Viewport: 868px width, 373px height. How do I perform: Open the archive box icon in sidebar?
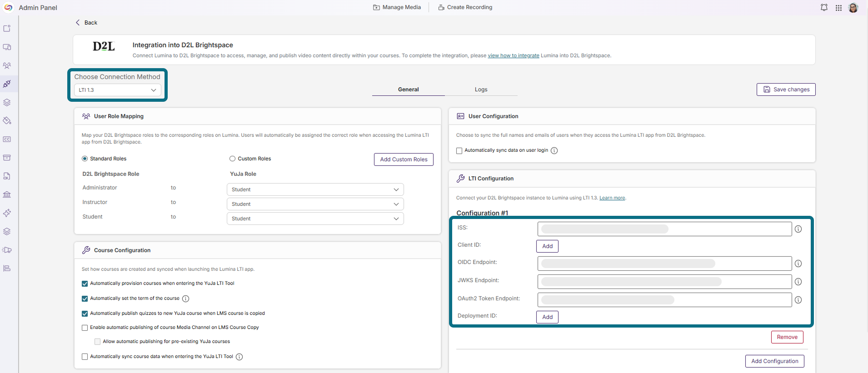[x=7, y=158]
